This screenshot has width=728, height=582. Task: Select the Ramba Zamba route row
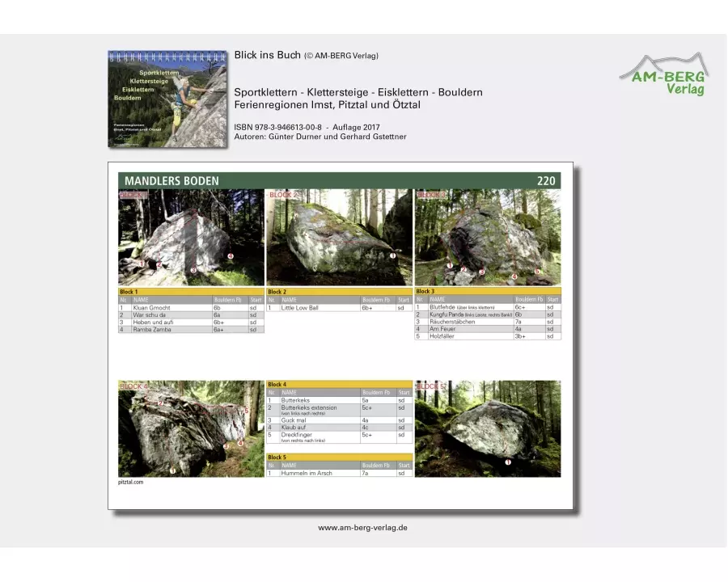[x=191, y=330]
